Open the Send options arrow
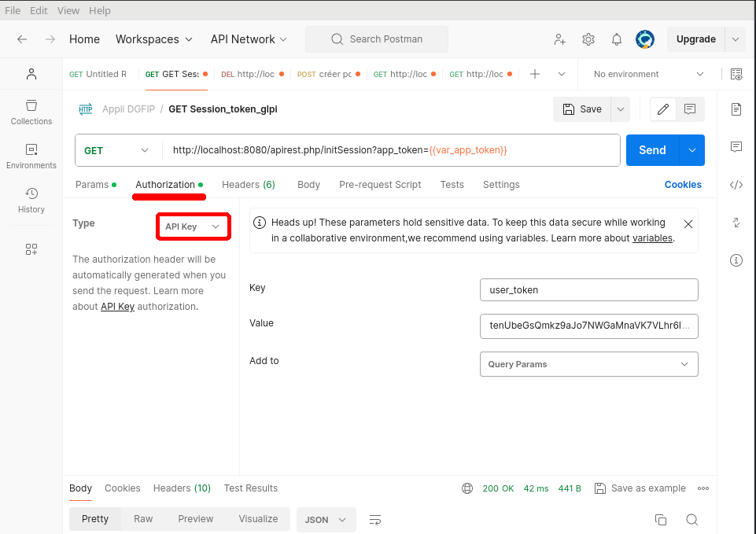 [x=691, y=150]
